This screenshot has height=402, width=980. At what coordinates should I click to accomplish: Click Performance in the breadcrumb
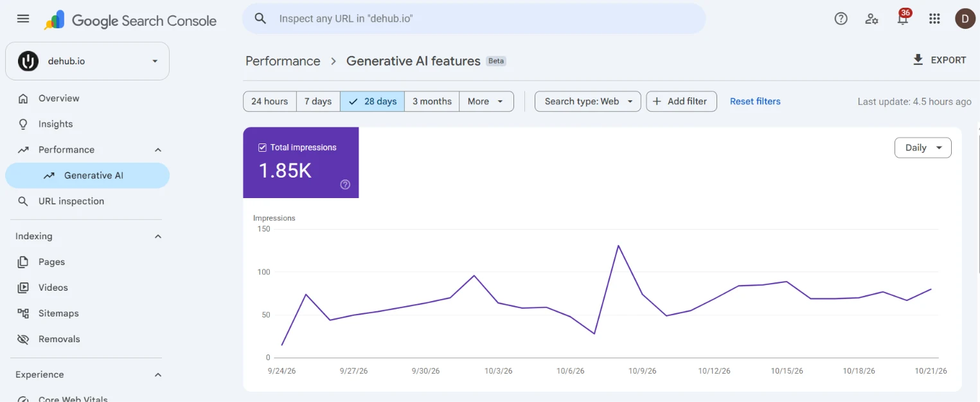pos(283,61)
